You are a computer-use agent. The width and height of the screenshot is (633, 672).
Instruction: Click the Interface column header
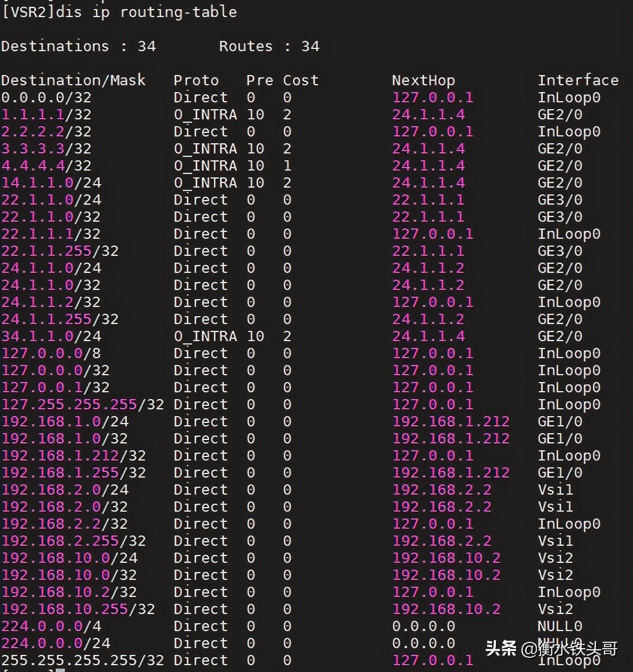point(578,80)
